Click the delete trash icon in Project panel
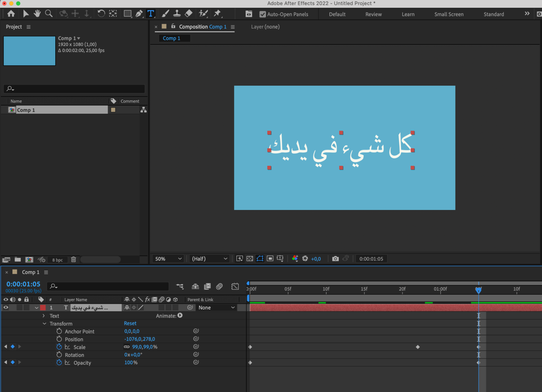542x392 pixels. click(73, 260)
